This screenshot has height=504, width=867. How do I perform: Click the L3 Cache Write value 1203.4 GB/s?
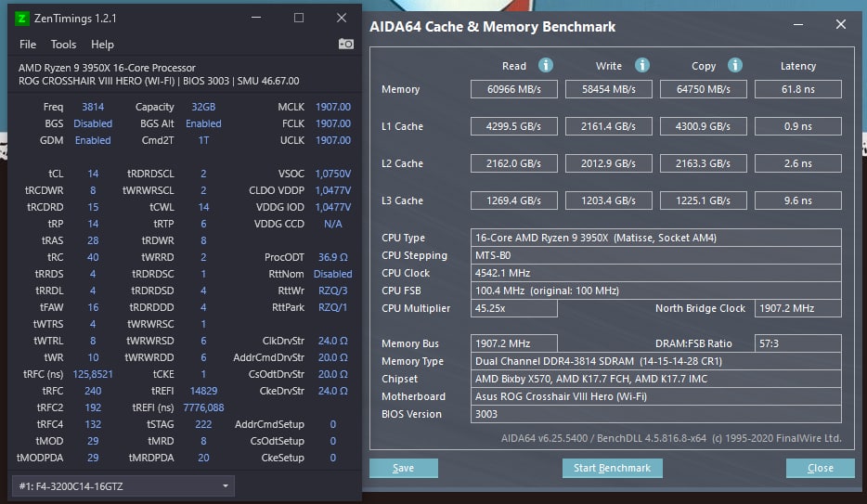(609, 200)
